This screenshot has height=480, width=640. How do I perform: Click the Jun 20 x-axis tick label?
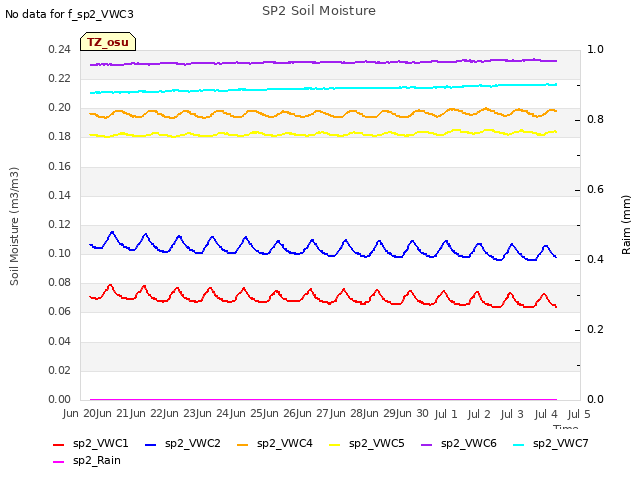[x=80, y=414]
